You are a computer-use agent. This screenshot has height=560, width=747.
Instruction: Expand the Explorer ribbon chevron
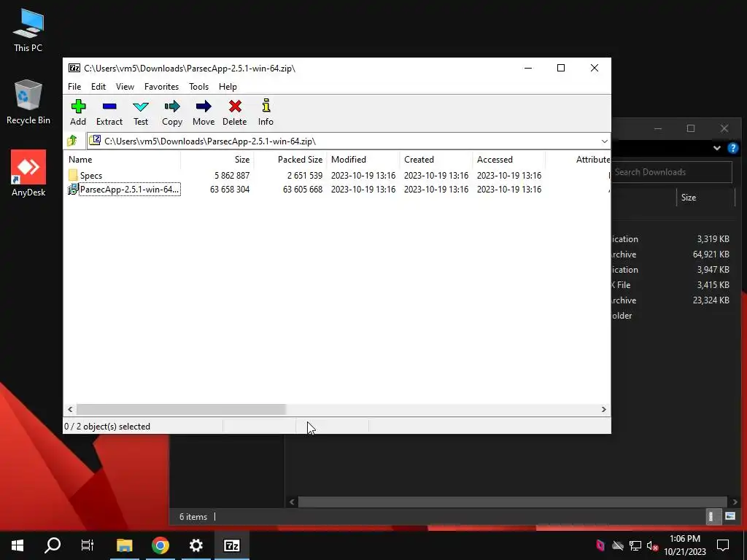click(716, 148)
